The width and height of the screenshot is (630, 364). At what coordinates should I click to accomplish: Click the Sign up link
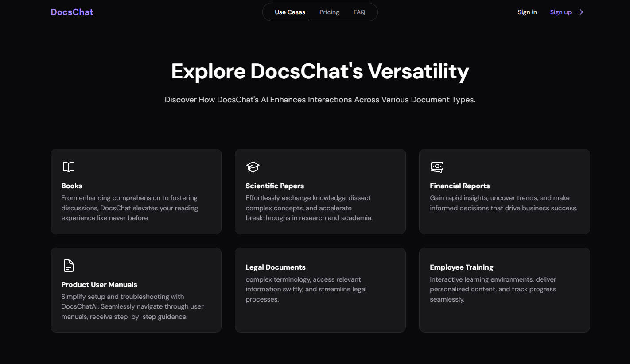tap(561, 12)
